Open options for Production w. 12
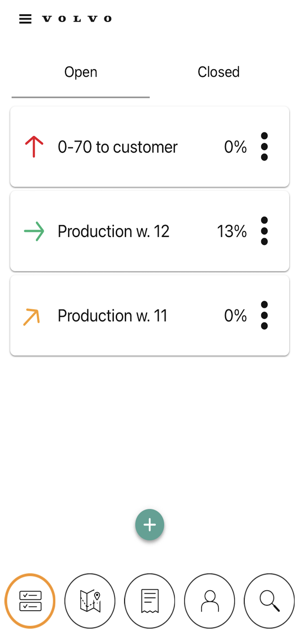Viewport: 298px width, 644px height. [264, 231]
